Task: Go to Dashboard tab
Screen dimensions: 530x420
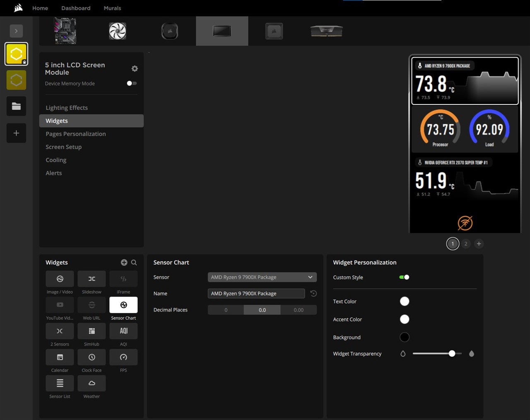Action: pos(76,8)
